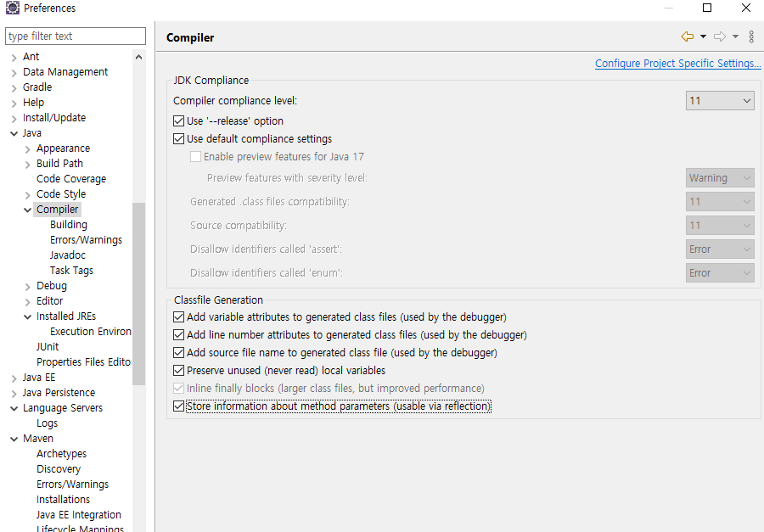The width and height of the screenshot is (764, 532).
Task: Expand the Java Persistence tree node
Action: coord(14,393)
